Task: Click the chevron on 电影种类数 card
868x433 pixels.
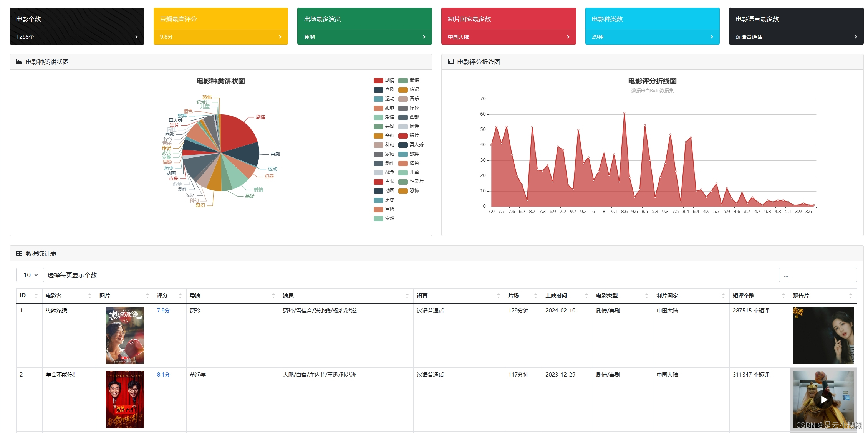Action: click(712, 37)
